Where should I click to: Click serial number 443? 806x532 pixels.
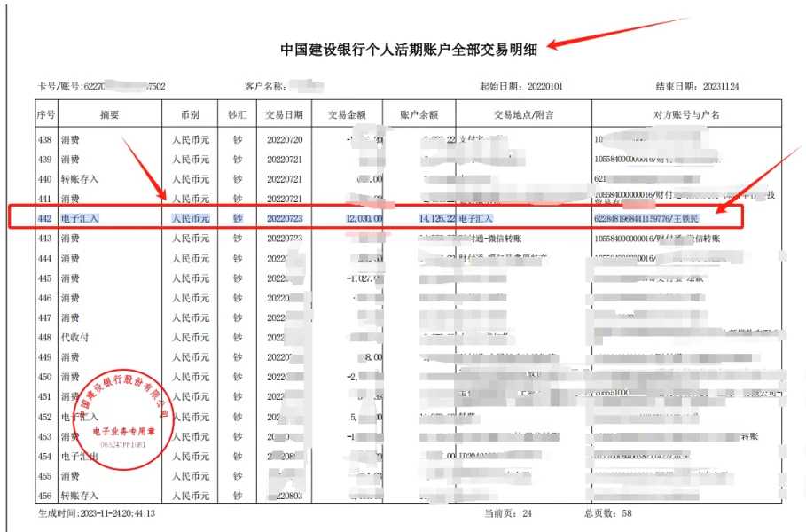coord(44,239)
